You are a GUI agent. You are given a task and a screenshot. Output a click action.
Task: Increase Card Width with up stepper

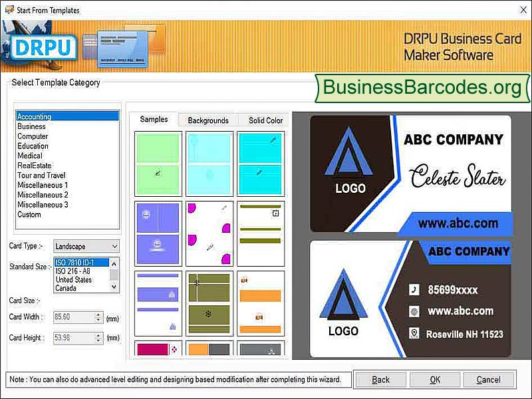(98, 315)
